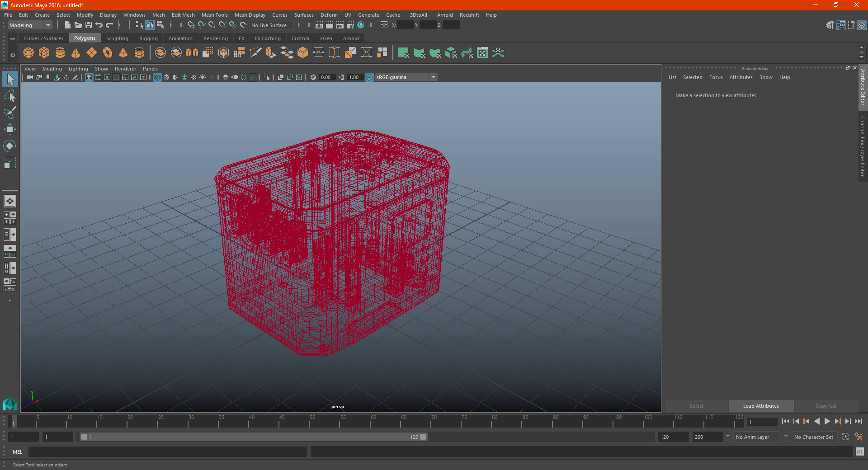Toggle the wireframe display mode button

coord(157,77)
